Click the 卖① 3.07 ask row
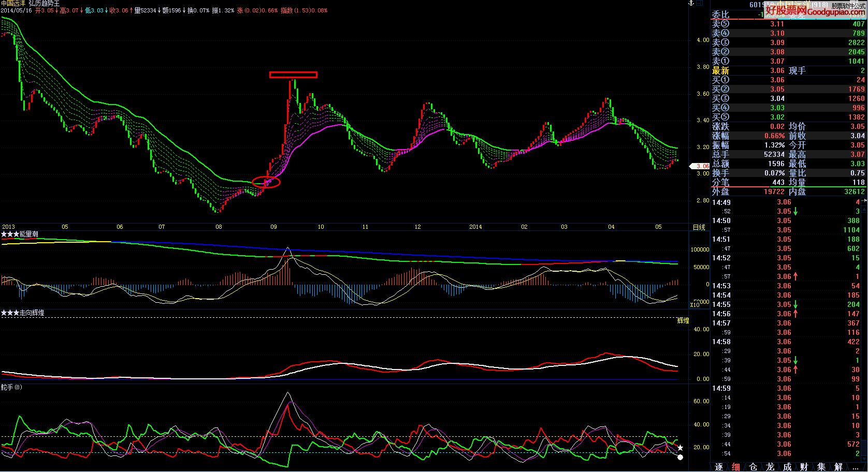 coord(788,61)
